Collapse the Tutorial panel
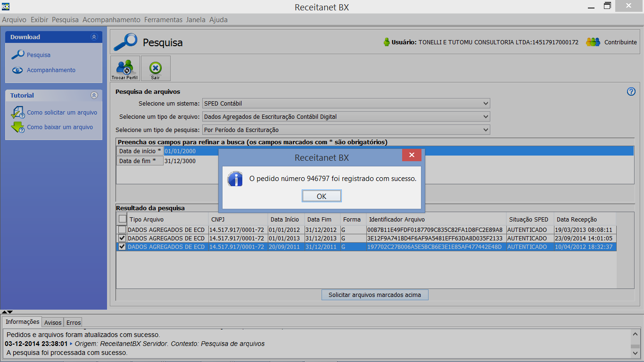Image resolution: width=644 pixels, height=362 pixels. (x=94, y=95)
